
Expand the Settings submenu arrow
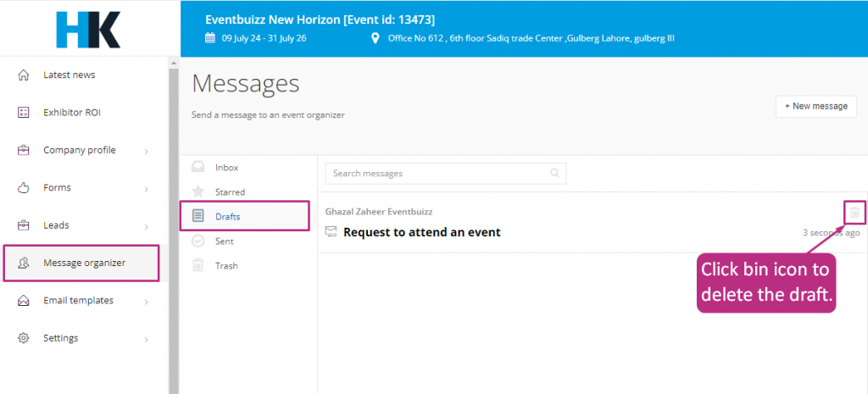click(146, 339)
